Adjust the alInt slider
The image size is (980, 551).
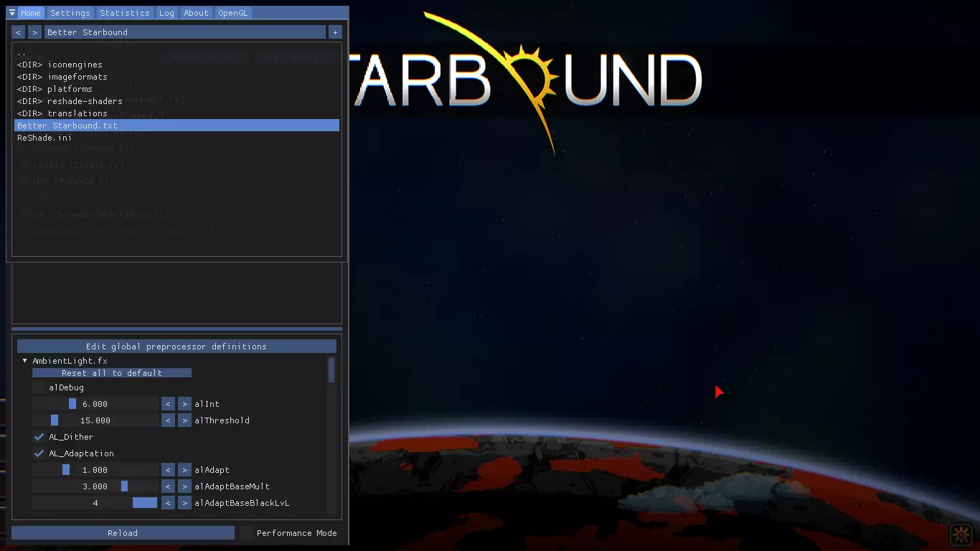(x=95, y=404)
